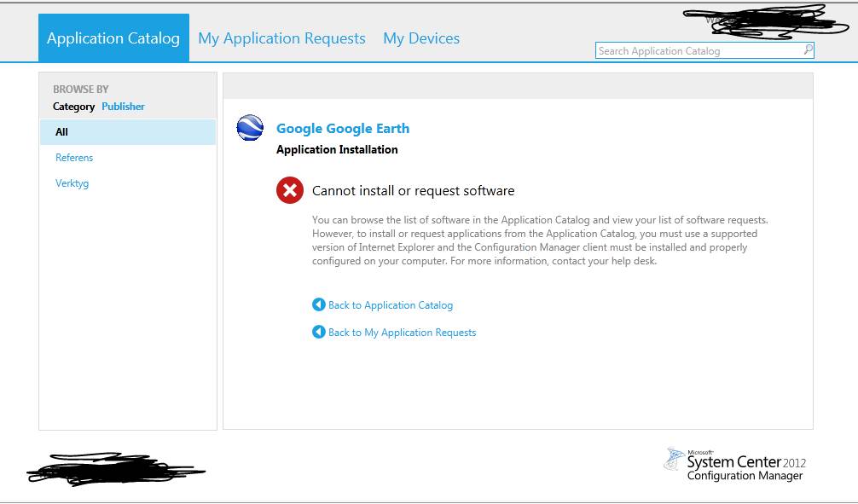The image size is (858, 504).
Task: Select the Verktyg category
Action: (x=72, y=183)
